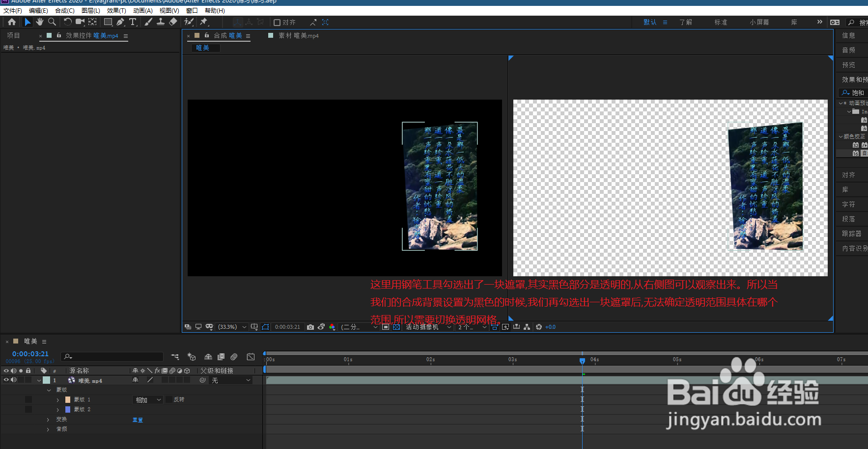Open the composition mini-flowchart in the timeline
868x449 pixels.
[175, 357]
